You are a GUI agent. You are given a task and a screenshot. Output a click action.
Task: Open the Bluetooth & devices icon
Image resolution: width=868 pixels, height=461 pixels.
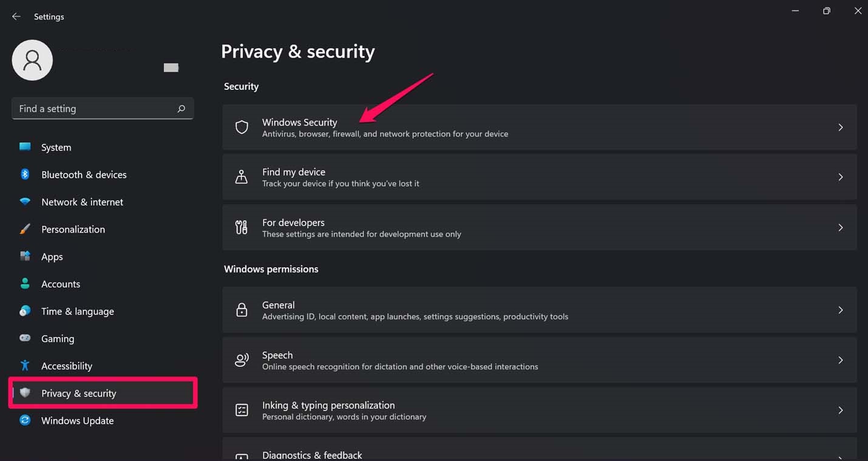(25, 174)
